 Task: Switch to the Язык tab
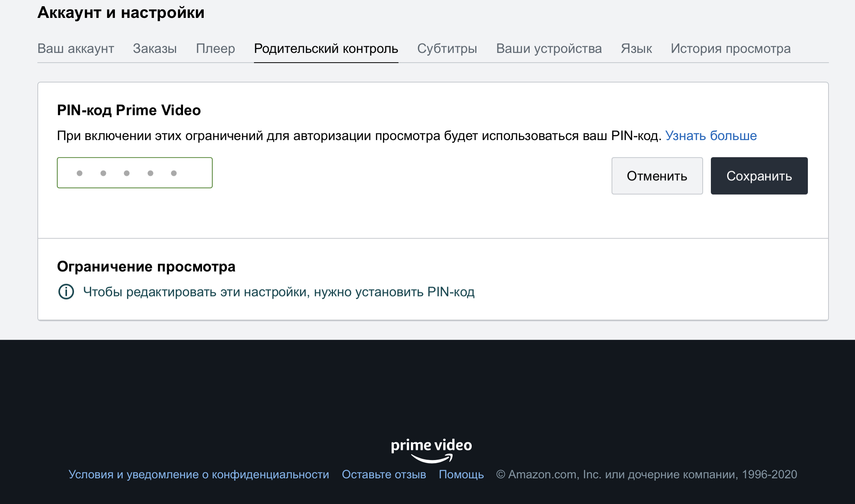point(636,49)
